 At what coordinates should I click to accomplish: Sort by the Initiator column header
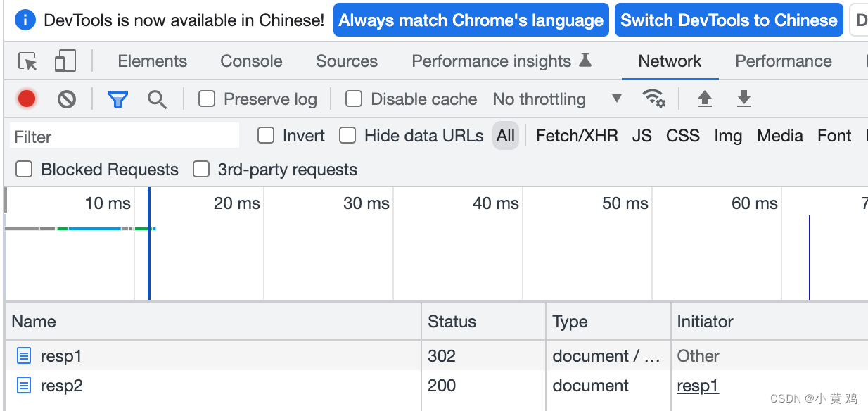coord(770,322)
